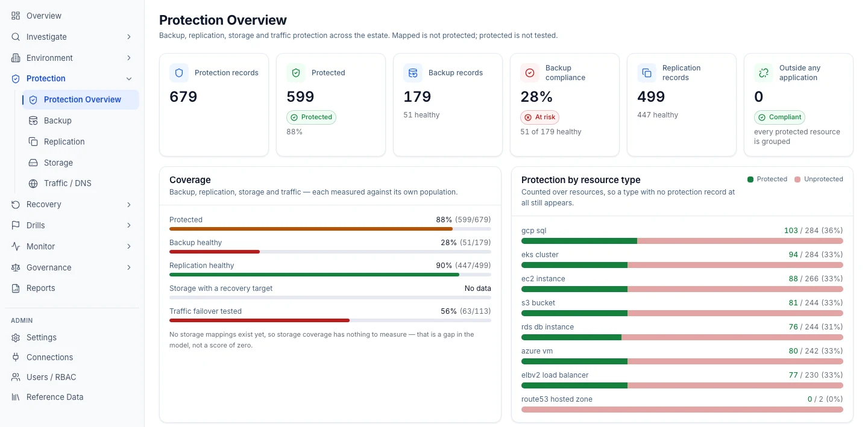Expand the Governance section chevron
The height and width of the screenshot is (427, 868).
[x=129, y=267]
